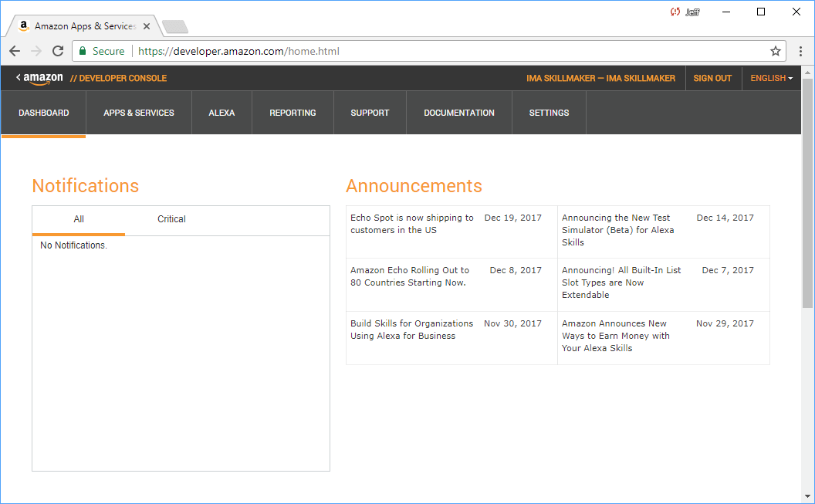Click the DEVELOPER CONSOLE title link
The height and width of the screenshot is (504, 815).
pos(119,78)
